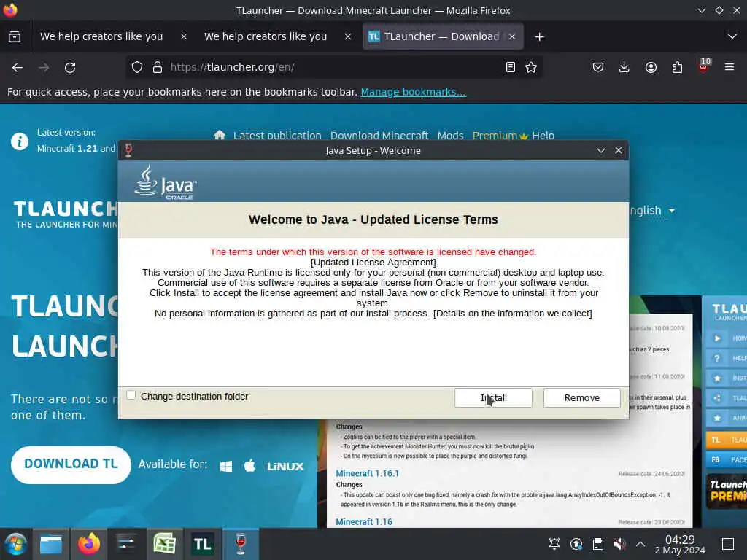This screenshot has width=747, height=560.
Task: Click the Manage bookmarks link
Action: click(413, 92)
